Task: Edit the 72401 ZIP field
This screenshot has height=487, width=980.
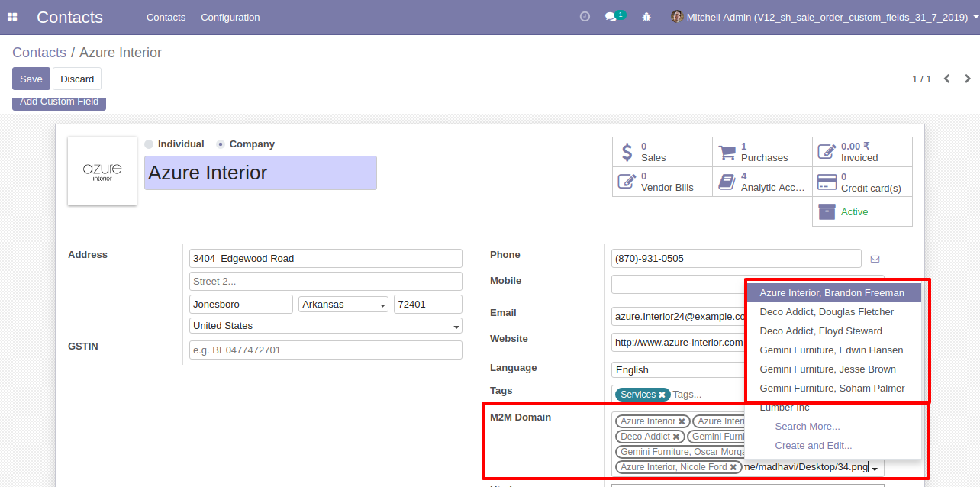Action: point(428,305)
